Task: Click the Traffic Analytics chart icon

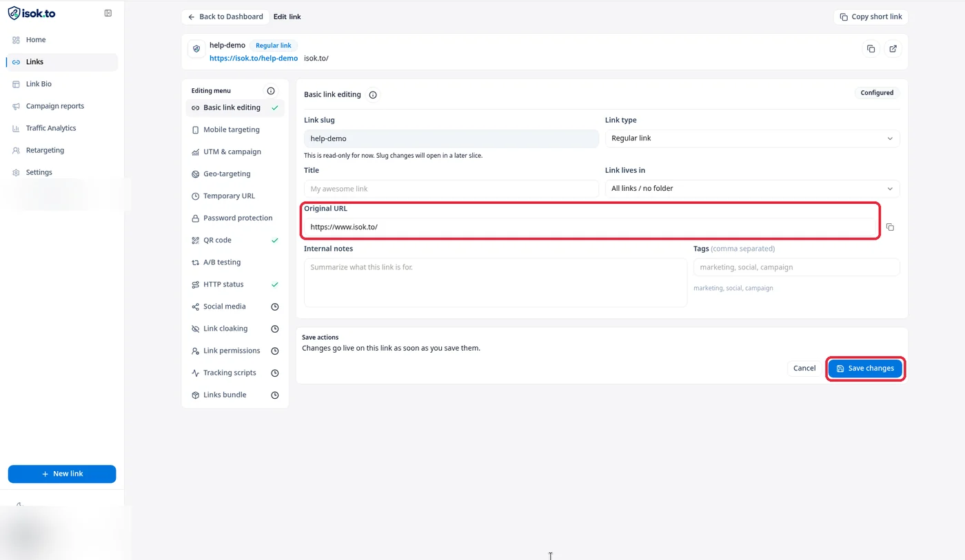Action: click(x=17, y=128)
